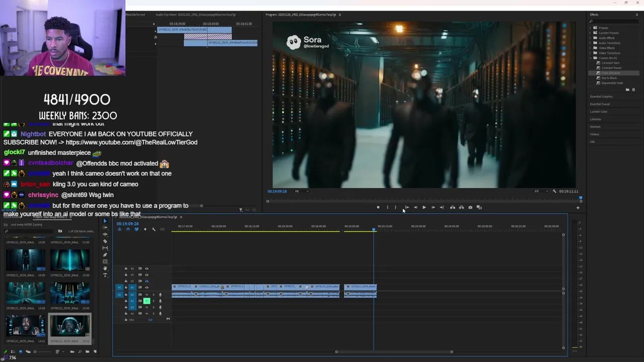The width and height of the screenshot is (644, 362).
Task: Select the Type tool
Action: coord(105,275)
